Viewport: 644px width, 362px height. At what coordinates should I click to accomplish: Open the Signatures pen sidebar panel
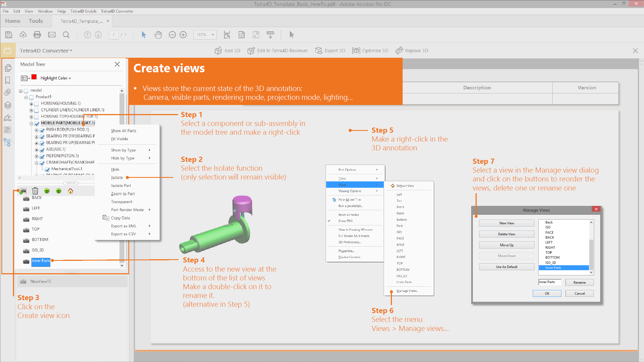pyautogui.click(x=8, y=118)
